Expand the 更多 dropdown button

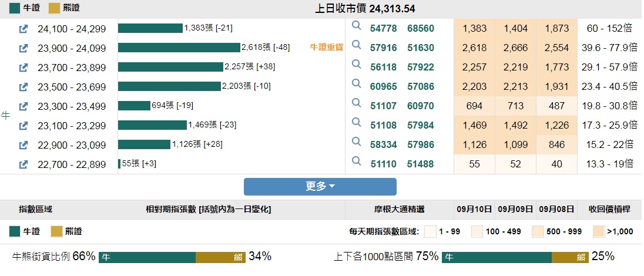click(320, 186)
